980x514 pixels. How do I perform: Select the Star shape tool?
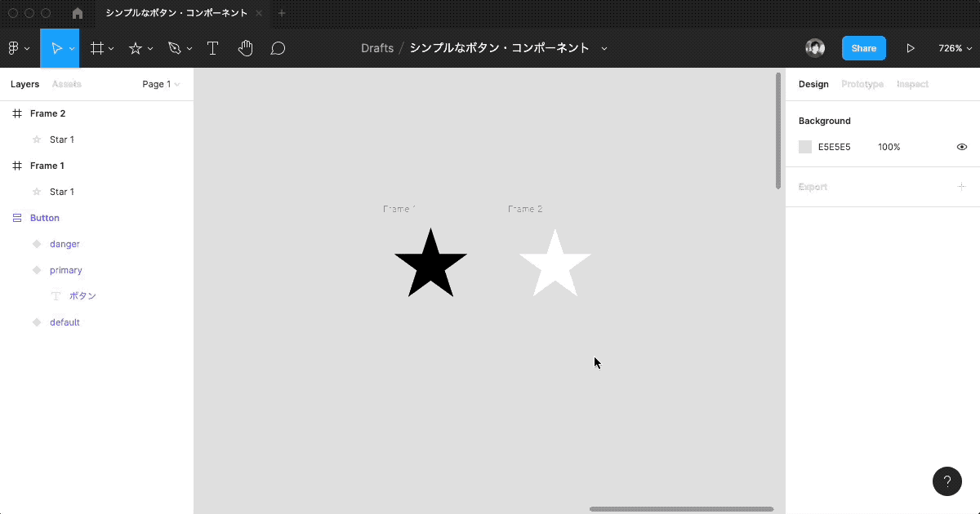coord(135,47)
